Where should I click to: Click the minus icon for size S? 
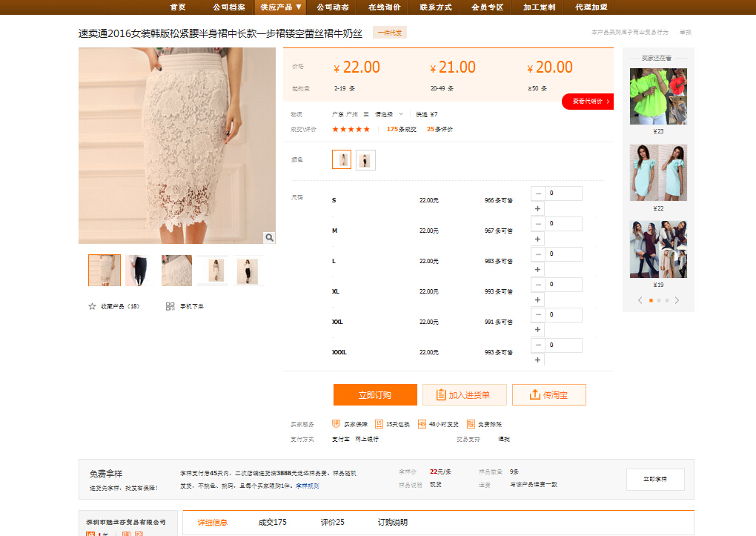pyautogui.click(x=538, y=193)
